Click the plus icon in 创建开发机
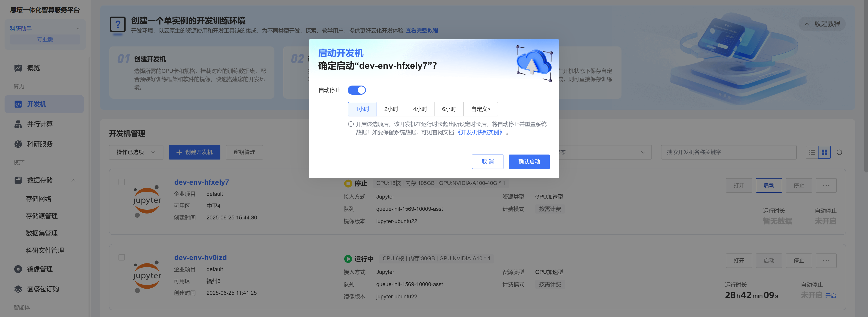The height and width of the screenshot is (317, 868). [x=179, y=152]
